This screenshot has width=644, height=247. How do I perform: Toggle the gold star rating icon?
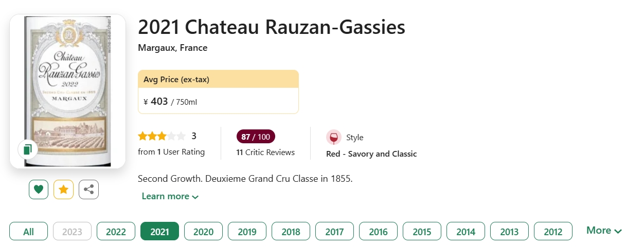(x=64, y=189)
